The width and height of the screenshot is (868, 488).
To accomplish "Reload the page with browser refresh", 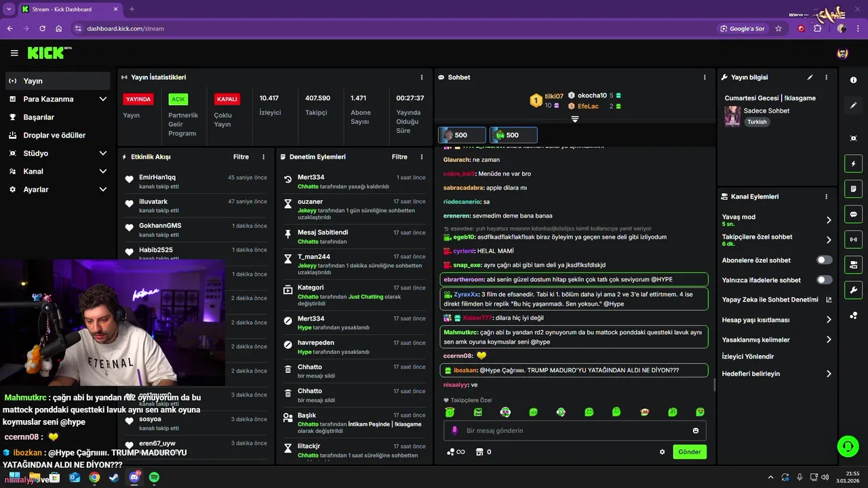I will point(43,28).
